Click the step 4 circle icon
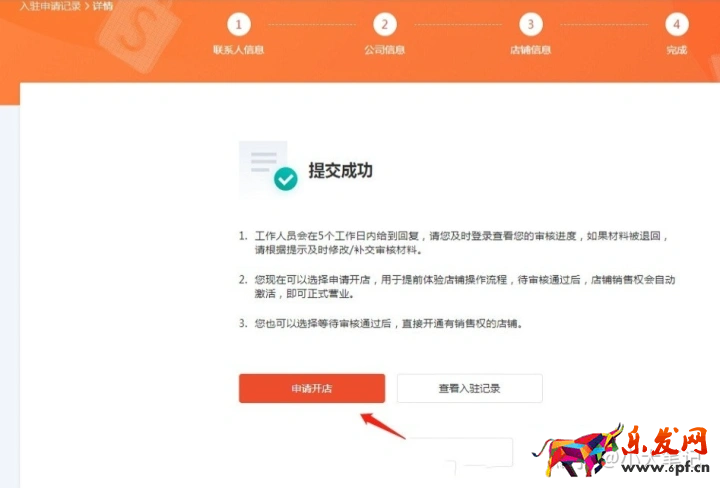Screen dimensions: 720x488 point(676,24)
